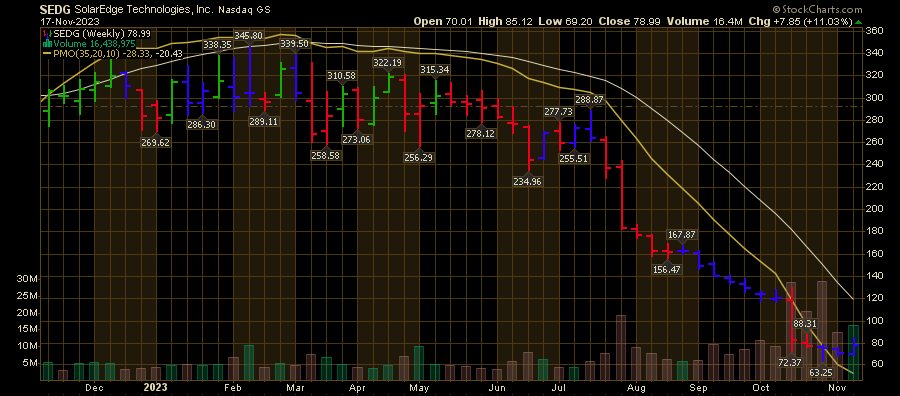900x396 pixels.
Task: Click the 286.30 price label
Action: point(201,125)
